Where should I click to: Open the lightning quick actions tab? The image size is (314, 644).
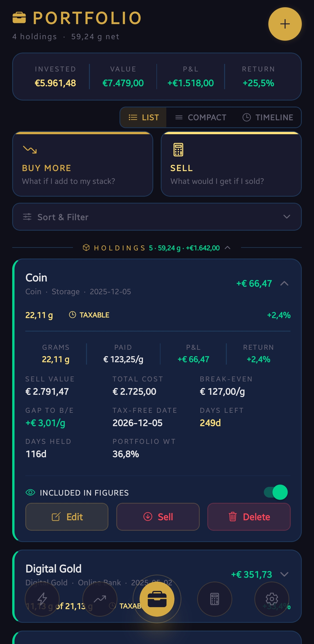(42, 599)
